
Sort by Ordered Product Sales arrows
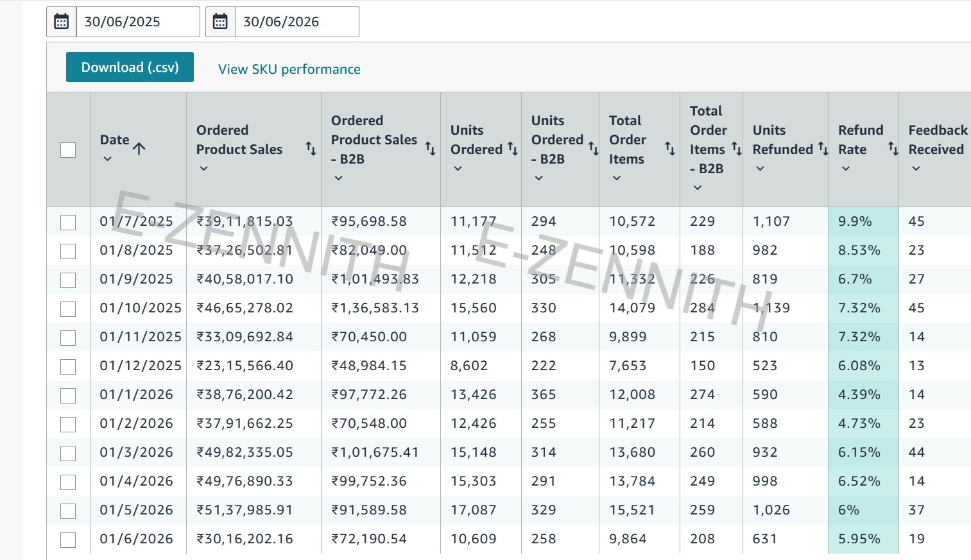(x=311, y=149)
